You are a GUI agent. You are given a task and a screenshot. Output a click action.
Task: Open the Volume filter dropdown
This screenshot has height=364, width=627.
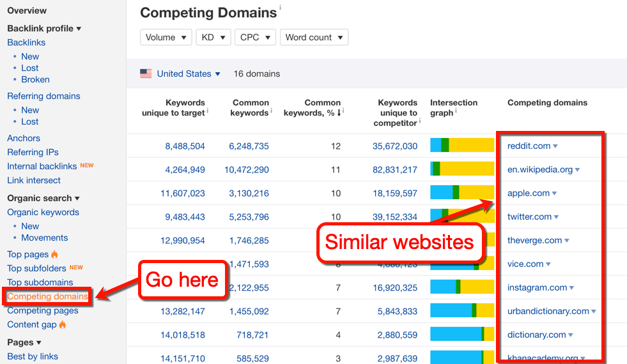(x=166, y=37)
